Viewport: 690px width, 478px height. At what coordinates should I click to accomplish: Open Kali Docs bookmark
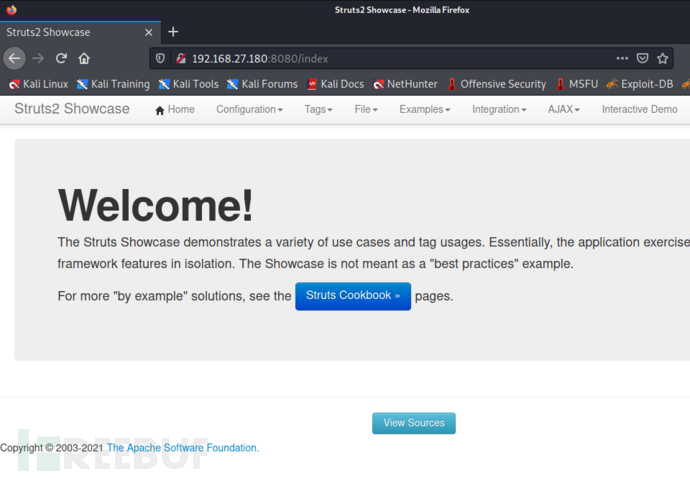click(x=335, y=84)
